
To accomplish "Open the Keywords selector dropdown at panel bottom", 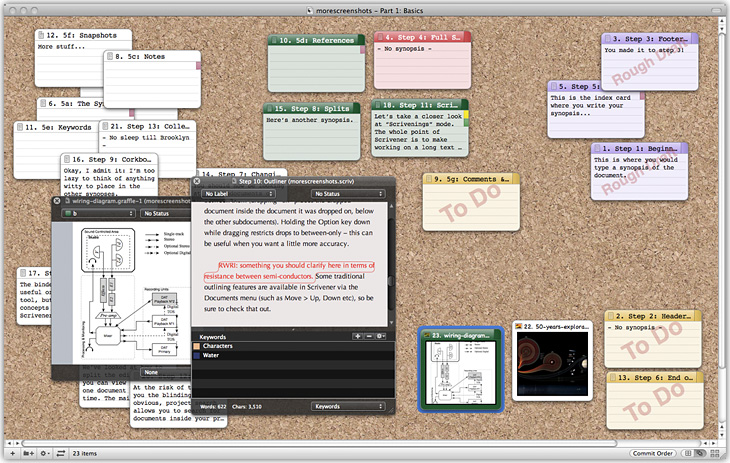I will coord(347,406).
